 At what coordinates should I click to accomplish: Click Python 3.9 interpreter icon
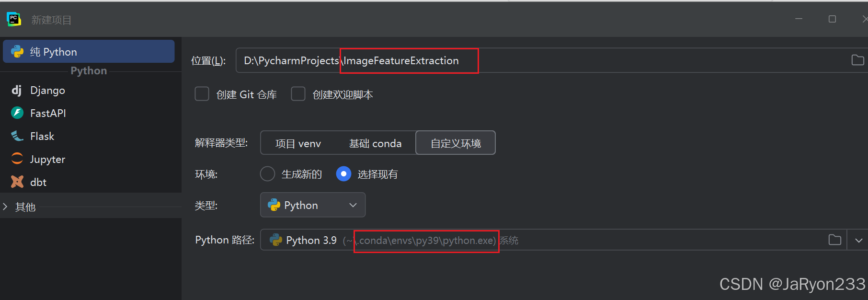pos(276,240)
